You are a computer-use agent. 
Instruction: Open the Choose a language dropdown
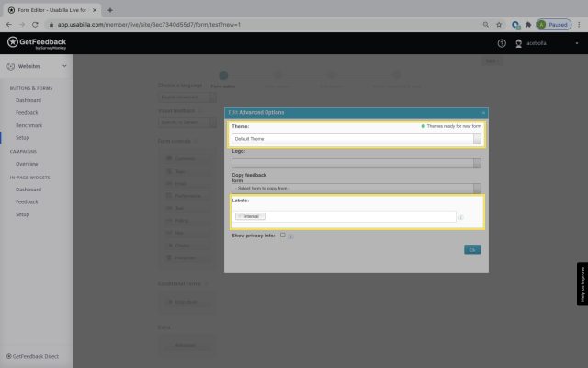point(187,98)
